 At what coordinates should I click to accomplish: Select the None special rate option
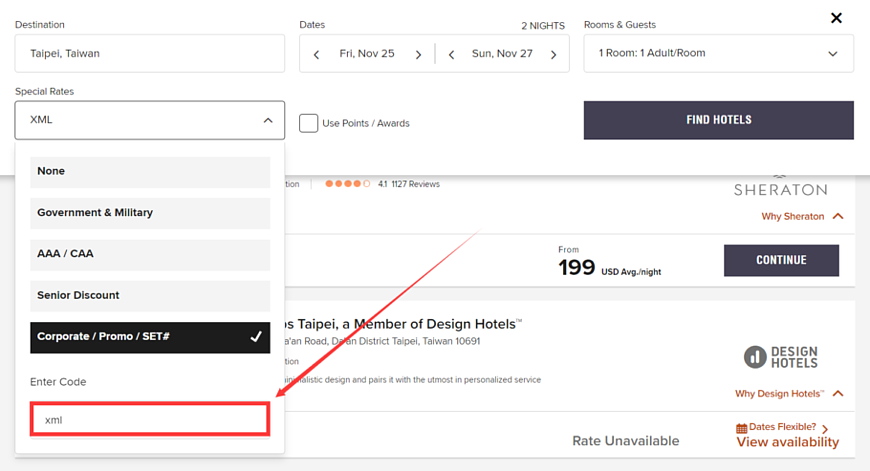pyautogui.click(x=150, y=171)
